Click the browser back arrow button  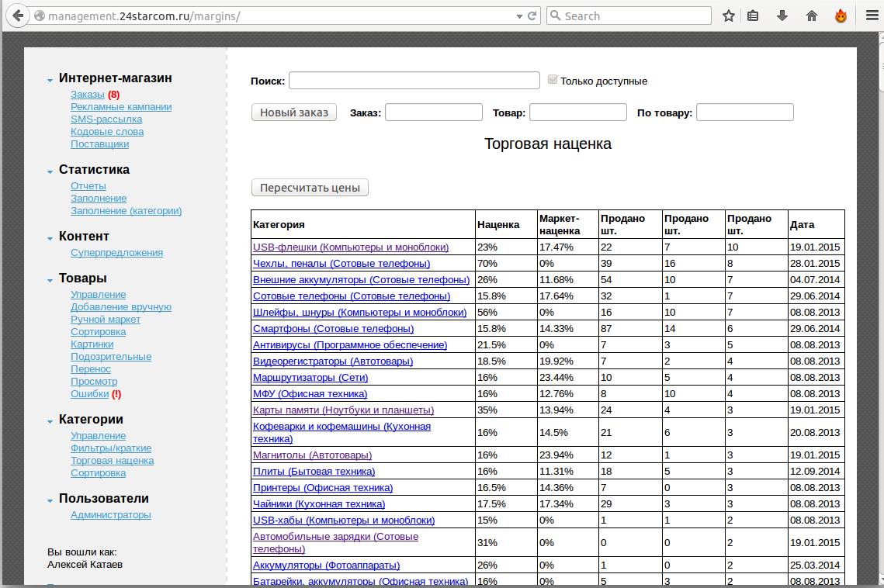pyautogui.click(x=17, y=16)
